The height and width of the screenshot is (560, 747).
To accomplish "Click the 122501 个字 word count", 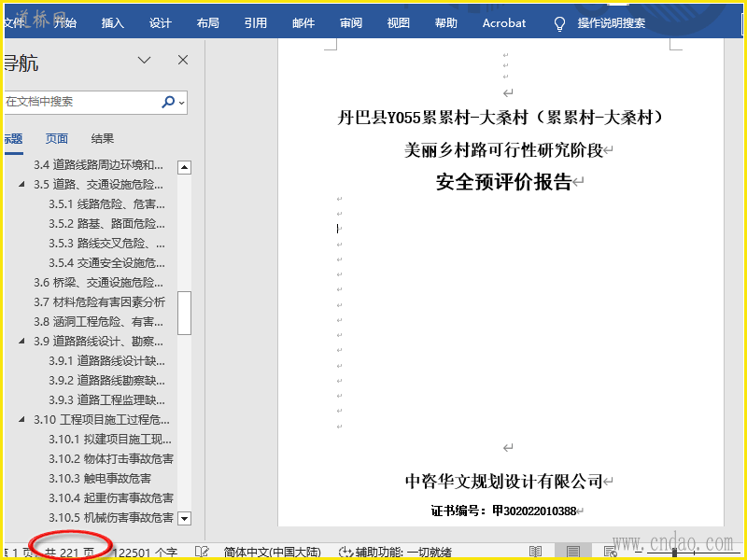I will tap(146, 553).
